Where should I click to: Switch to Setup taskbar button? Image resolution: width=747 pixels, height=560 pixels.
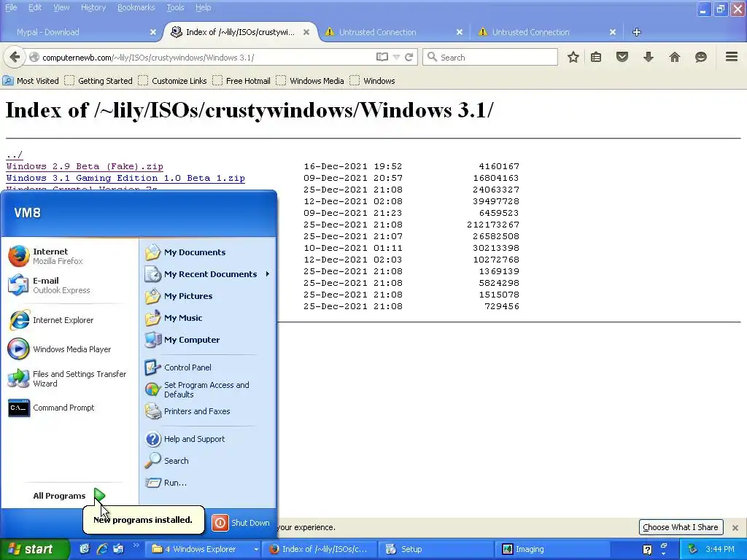point(435,549)
